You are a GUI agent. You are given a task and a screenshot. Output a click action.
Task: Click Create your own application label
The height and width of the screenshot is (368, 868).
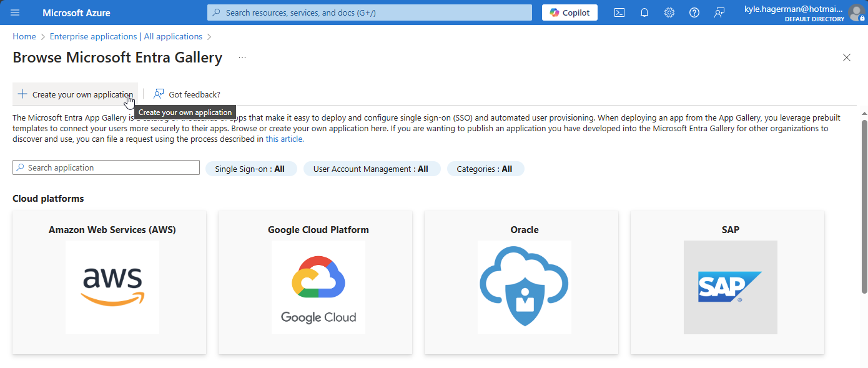point(83,94)
